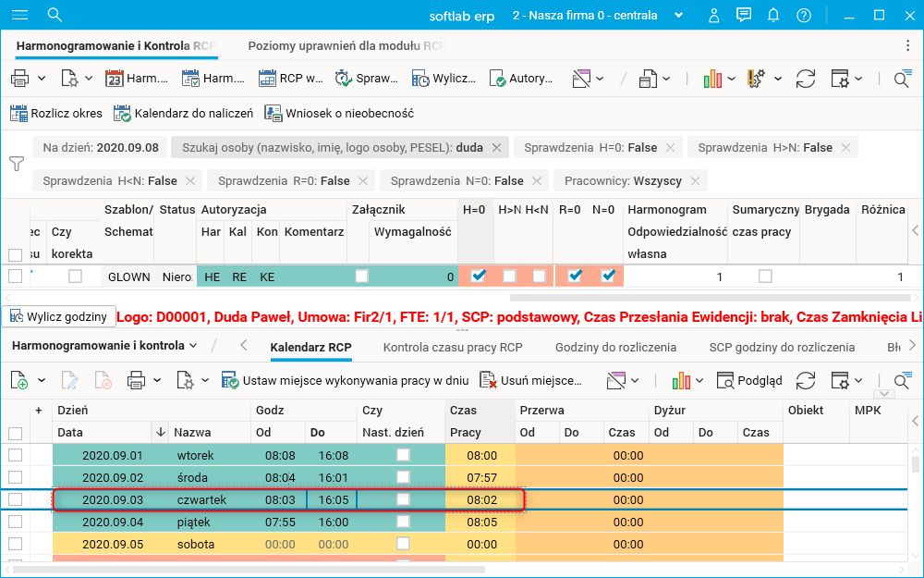Open the messages chat icon
Screen dimensions: 924x578
coord(744,16)
